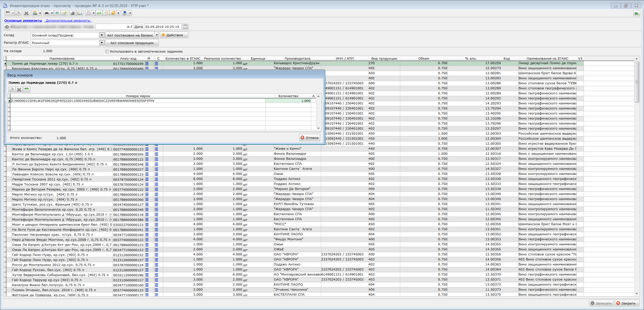Click the delete X icon in Ввод номеров dialog
This screenshot has width=644, height=310.
coord(19,89)
